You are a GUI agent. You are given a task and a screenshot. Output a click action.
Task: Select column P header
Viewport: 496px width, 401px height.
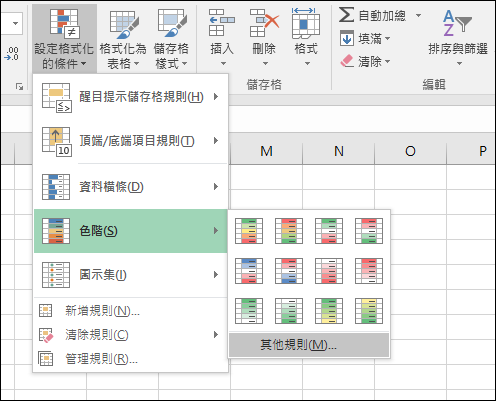click(471, 151)
